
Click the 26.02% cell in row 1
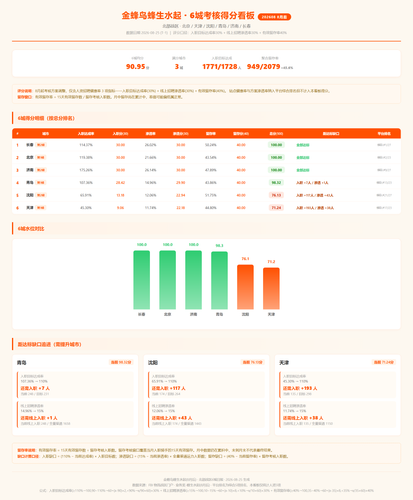151,145
